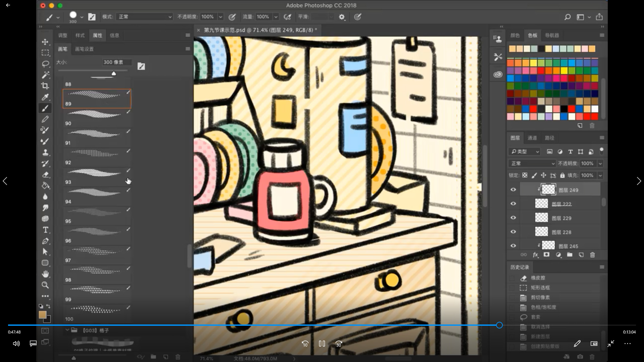
Task: Select the Crop tool
Action: (x=45, y=86)
